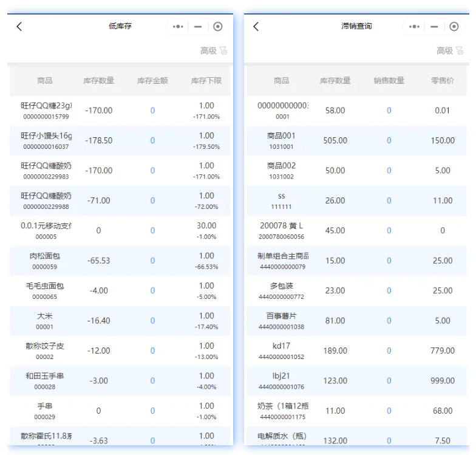This screenshot has width=476, height=455.
Task: Close the 滞销查询 mini program via circle icon
Action: tap(454, 27)
